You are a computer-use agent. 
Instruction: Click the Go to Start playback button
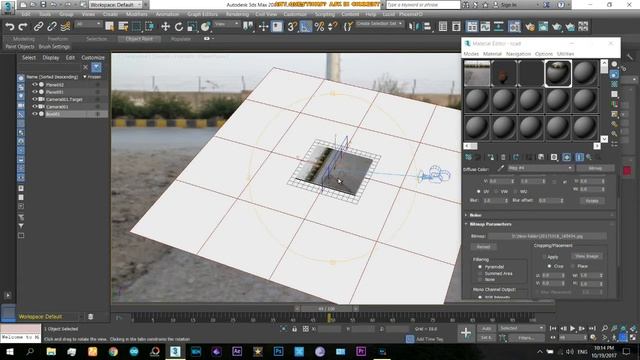click(x=553, y=328)
